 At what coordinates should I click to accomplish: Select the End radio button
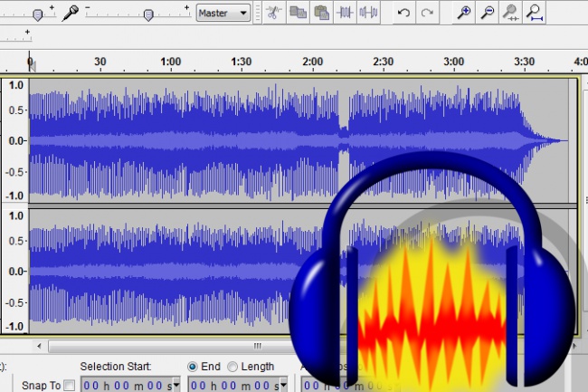point(193,367)
